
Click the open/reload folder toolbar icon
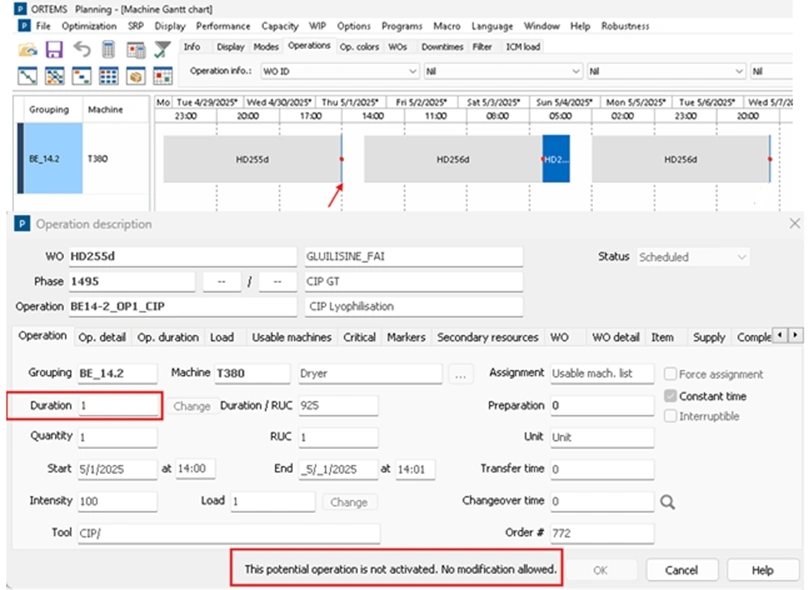(28, 50)
